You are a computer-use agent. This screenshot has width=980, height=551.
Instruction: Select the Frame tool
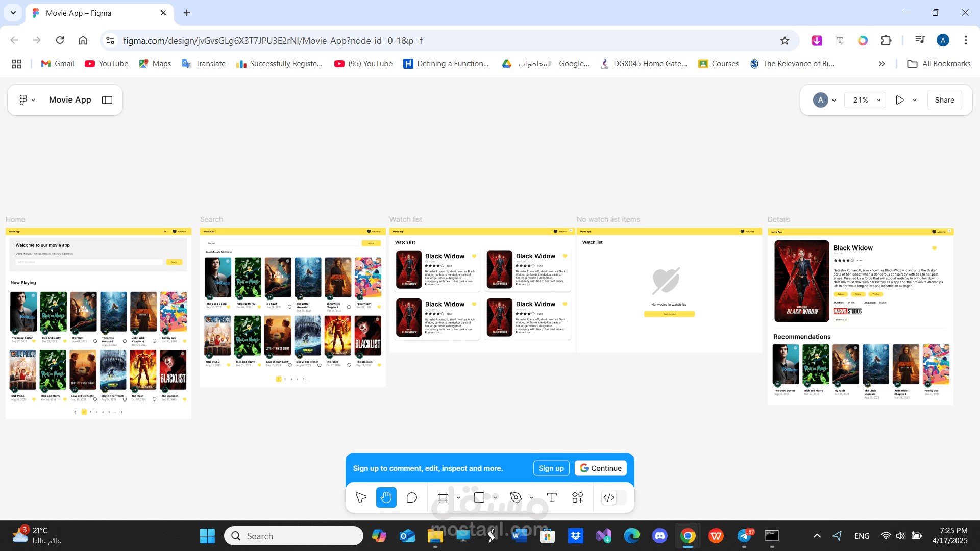click(x=443, y=497)
